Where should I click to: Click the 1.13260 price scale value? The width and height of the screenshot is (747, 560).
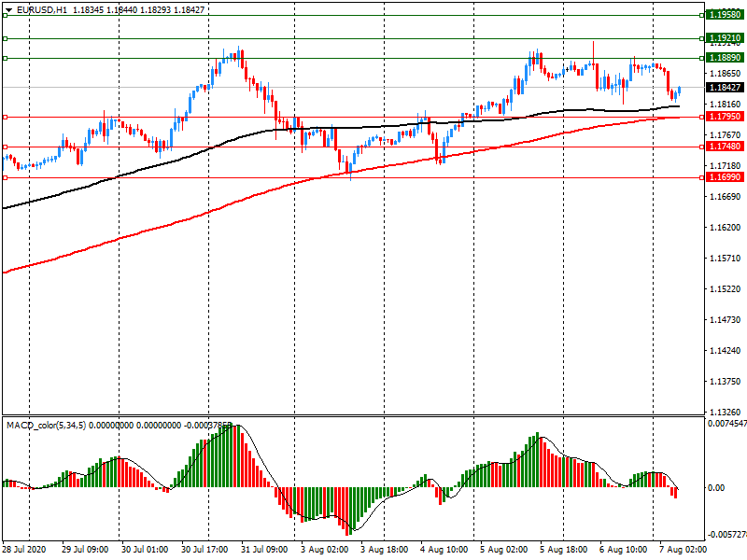pos(726,412)
